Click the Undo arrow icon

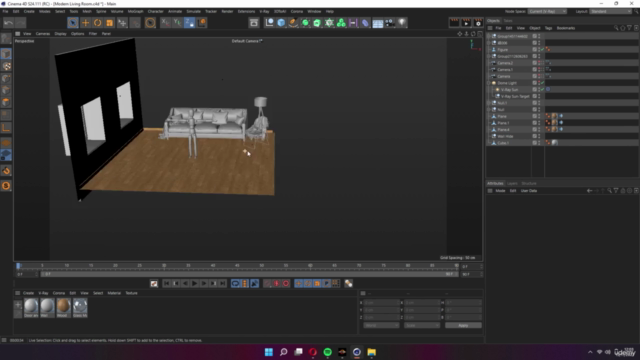[8, 23]
